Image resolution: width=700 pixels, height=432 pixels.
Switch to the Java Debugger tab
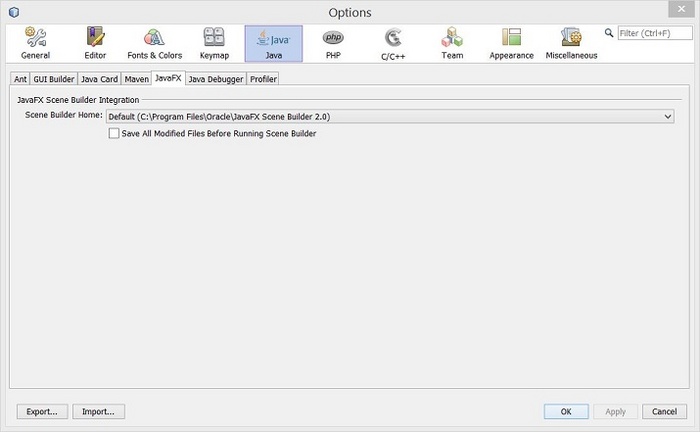[x=216, y=79]
